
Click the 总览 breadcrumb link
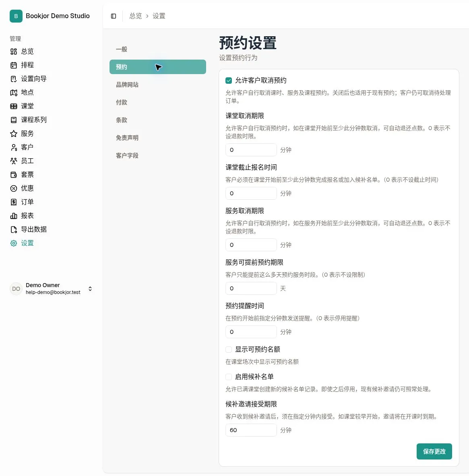pyautogui.click(x=135, y=16)
